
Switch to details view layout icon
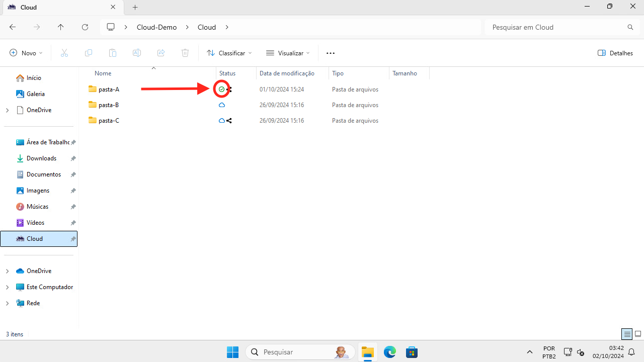[x=627, y=334]
